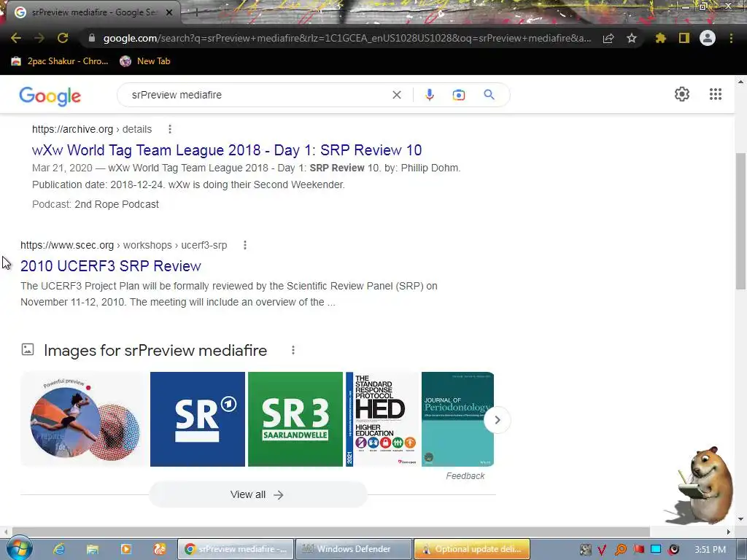
Task: Go back to the previous page
Action: (x=16, y=38)
